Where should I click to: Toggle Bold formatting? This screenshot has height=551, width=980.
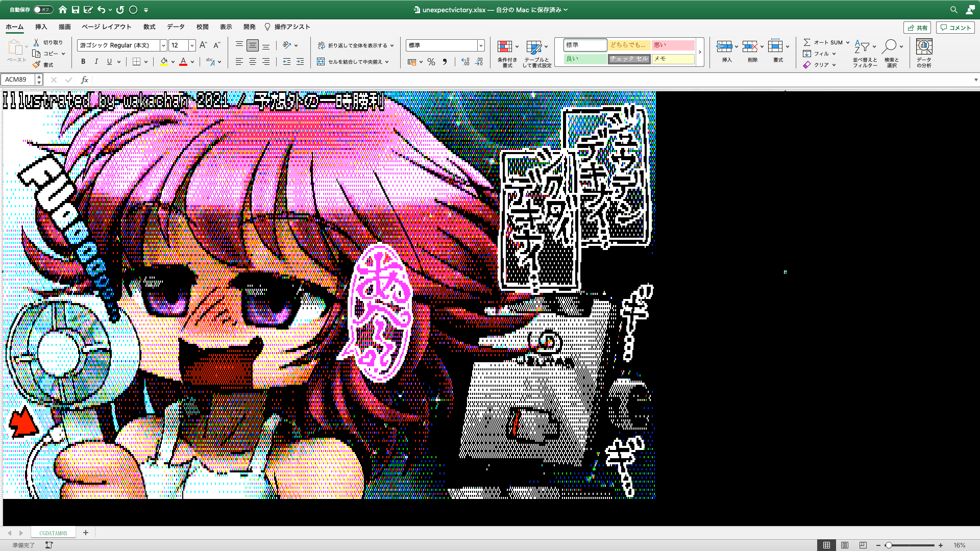tap(83, 62)
